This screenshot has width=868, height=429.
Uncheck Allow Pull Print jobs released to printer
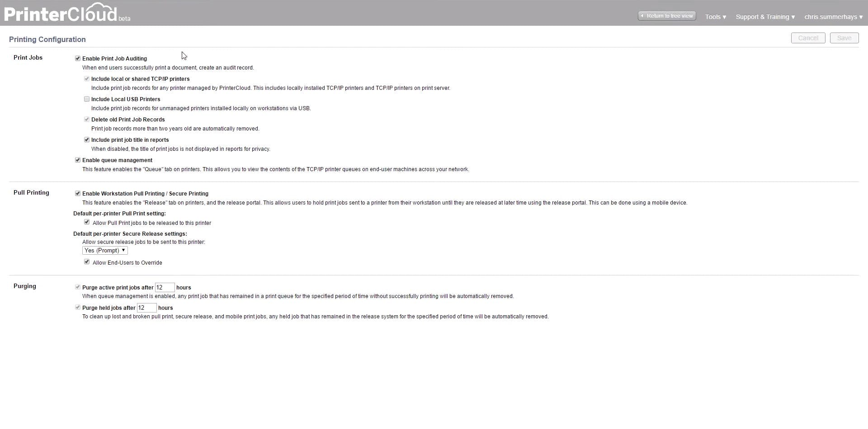click(87, 222)
